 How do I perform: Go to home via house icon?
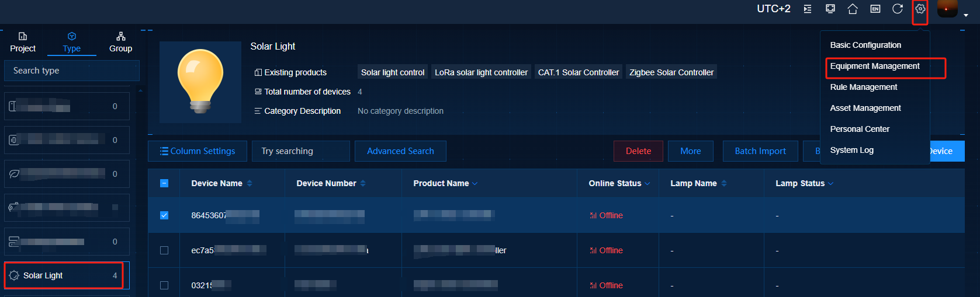point(853,9)
